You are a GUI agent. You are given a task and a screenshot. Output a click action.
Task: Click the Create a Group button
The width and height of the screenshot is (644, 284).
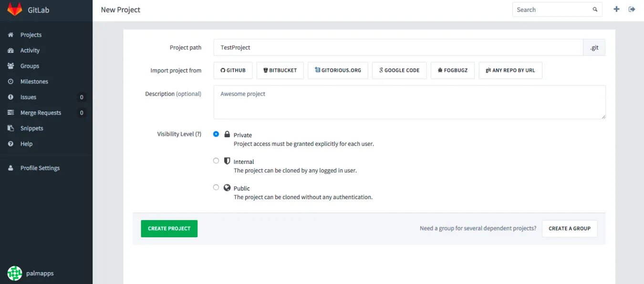pyautogui.click(x=570, y=229)
